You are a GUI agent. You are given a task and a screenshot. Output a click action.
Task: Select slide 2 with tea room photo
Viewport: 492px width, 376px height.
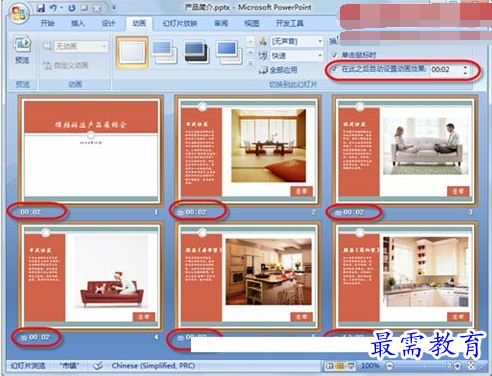(248, 150)
